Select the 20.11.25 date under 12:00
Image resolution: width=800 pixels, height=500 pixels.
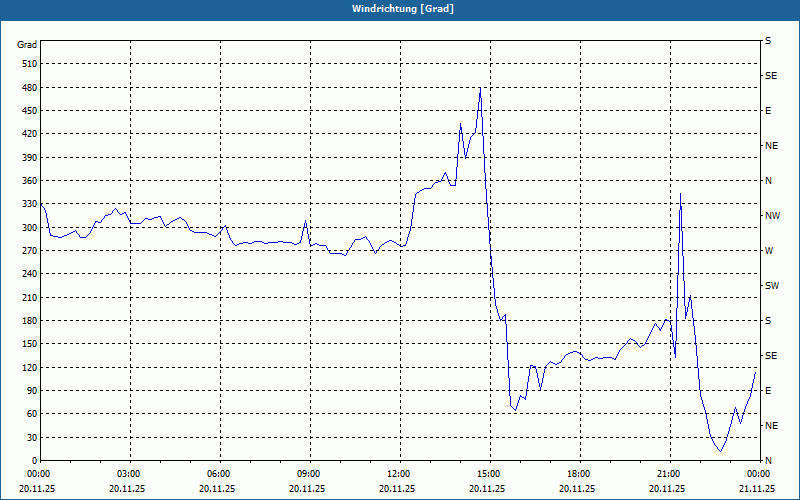click(x=397, y=488)
